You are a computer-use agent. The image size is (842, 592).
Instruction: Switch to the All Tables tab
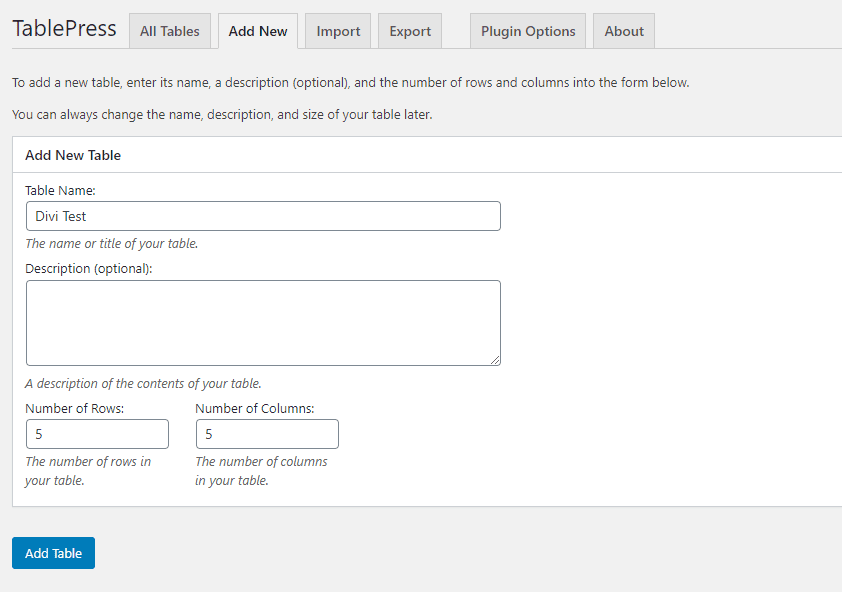170,31
